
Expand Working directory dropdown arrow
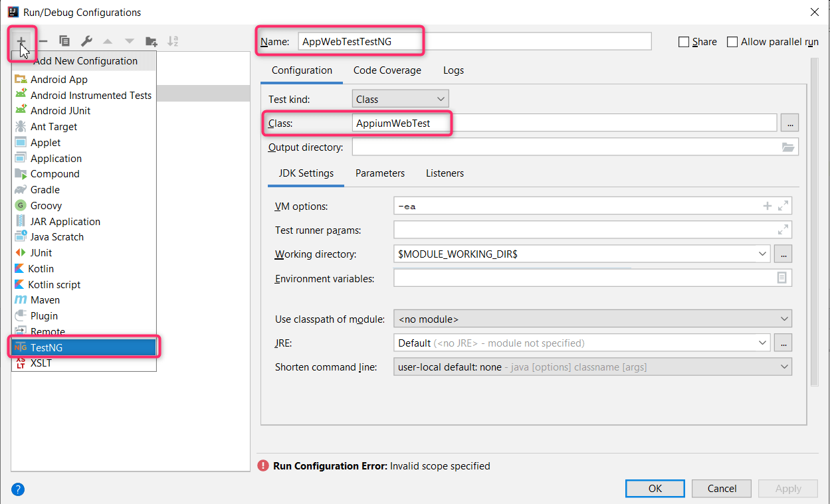[762, 254]
